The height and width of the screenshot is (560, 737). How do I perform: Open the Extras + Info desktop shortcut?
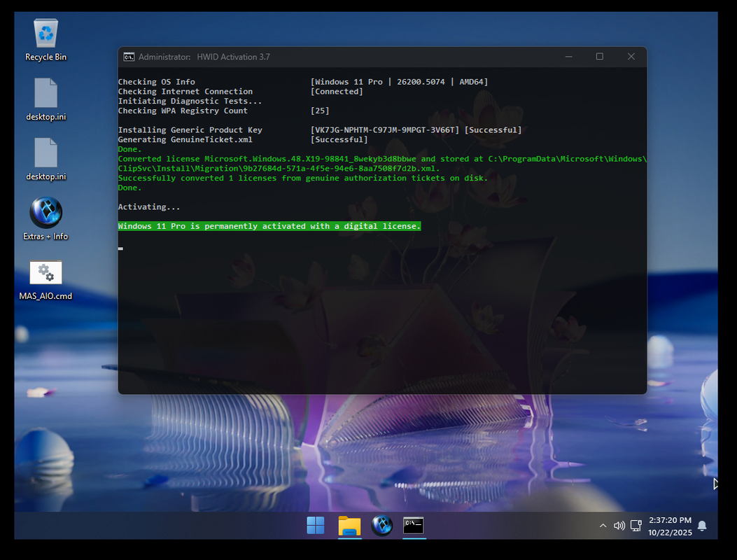45,218
